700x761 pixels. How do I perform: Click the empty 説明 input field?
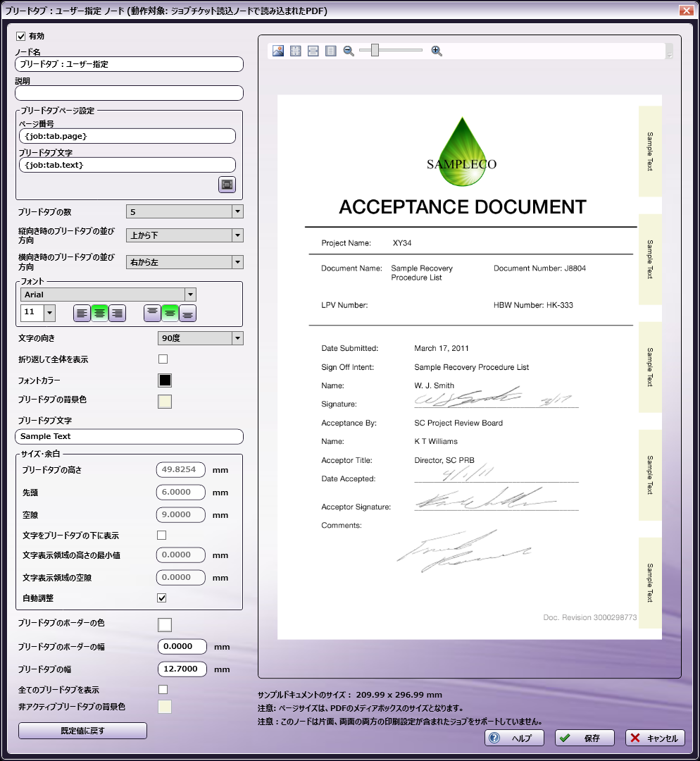pyautogui.click(x=129, y=93)
